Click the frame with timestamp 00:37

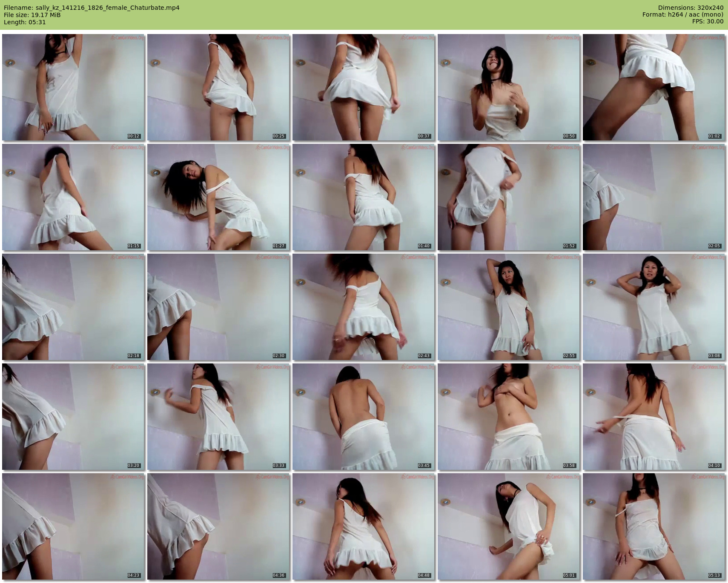[364, 87]
